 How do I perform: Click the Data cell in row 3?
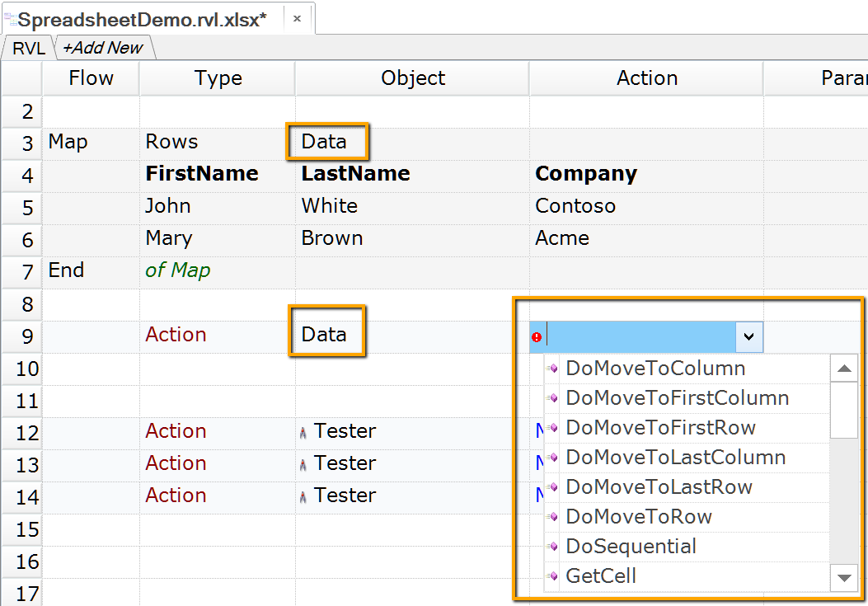click(x=325, y=142)
